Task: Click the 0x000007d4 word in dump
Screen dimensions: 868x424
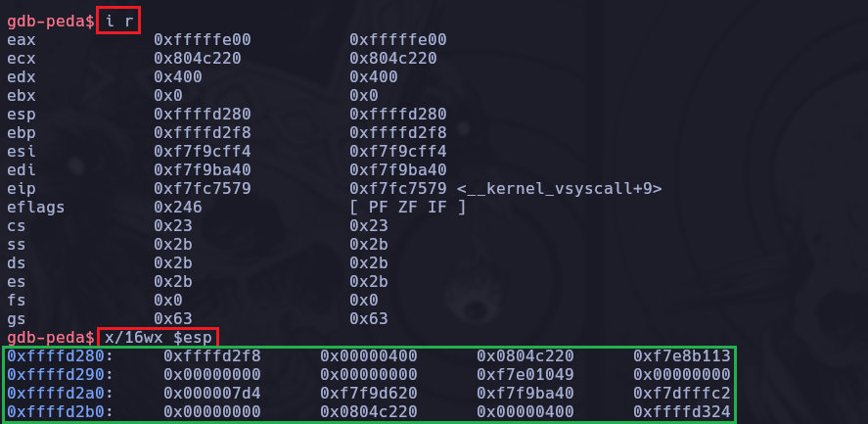Action: (x=212, y=393)
